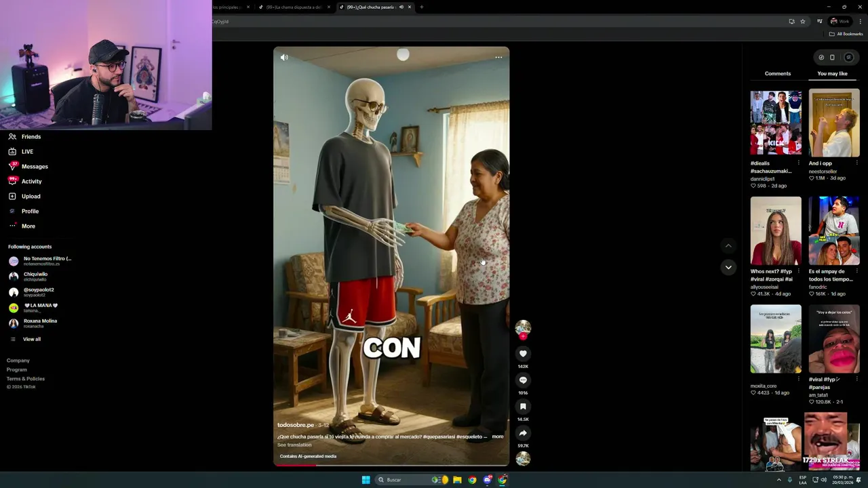Click the phone icon in top-right pill
Viewport: 868px width, 488px height.
pyautogui.click(x=832, y=58)
